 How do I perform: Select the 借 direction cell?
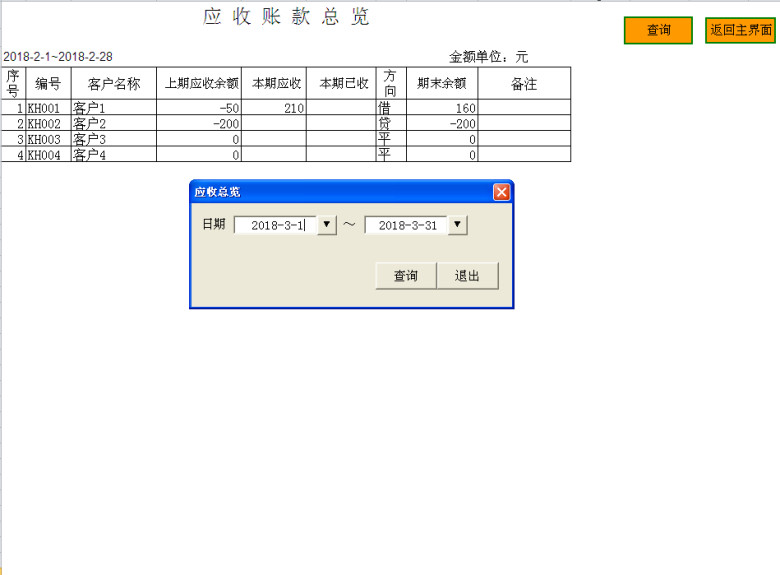click(x=391, y=107)
